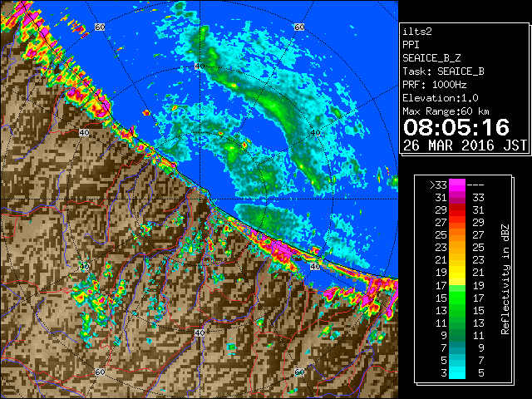Click the radar site name 'ilts2'
Viewport: 532px width, 399px height.
tap(417, 32)
